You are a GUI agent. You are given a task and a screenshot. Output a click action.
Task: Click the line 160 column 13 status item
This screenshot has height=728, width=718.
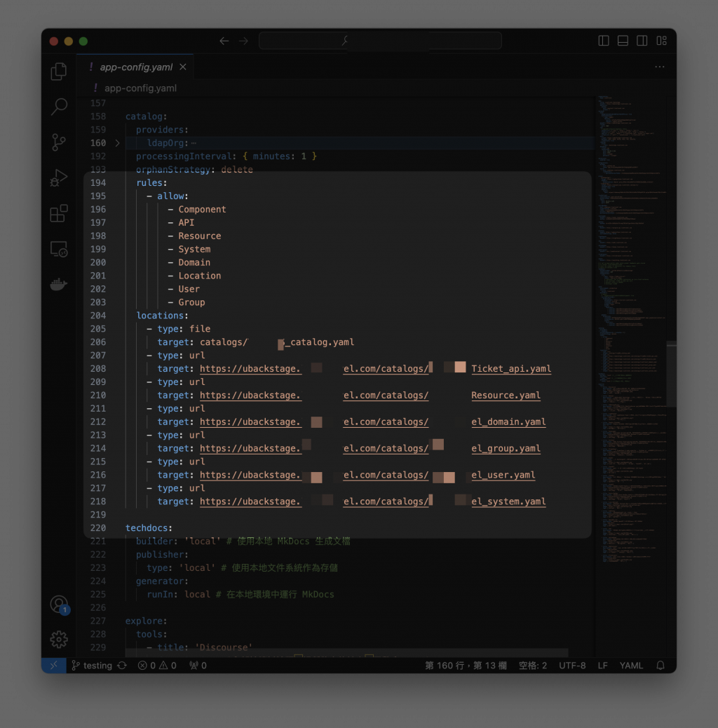[x=466, y=666]
